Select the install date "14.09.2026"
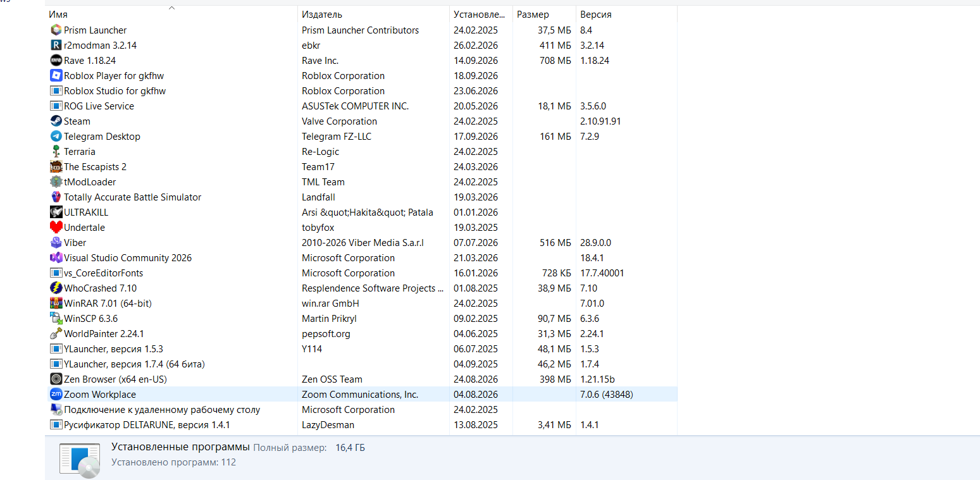 pos(476,60)
